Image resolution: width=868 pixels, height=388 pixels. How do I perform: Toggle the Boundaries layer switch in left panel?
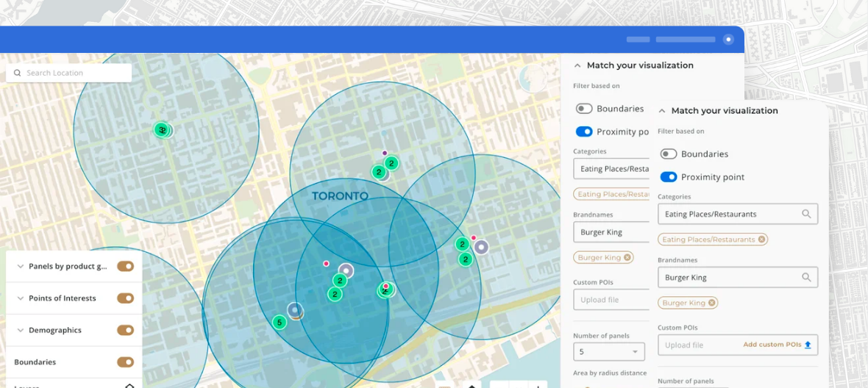125,362
